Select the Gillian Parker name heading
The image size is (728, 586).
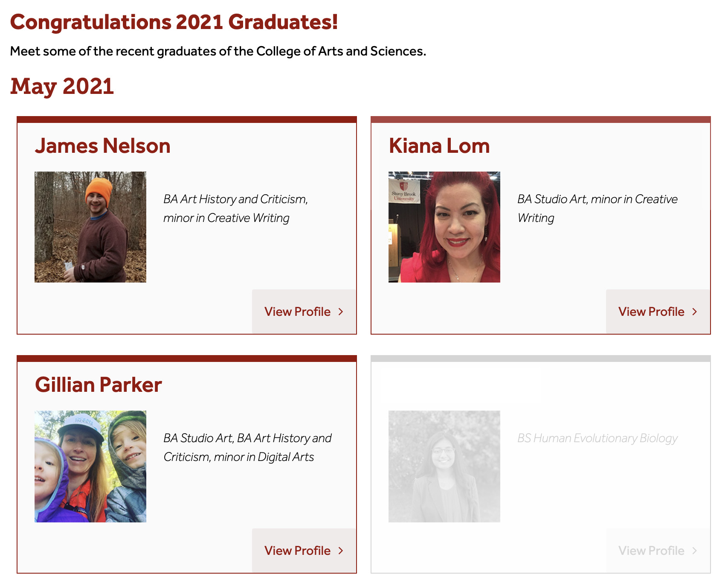99,385
